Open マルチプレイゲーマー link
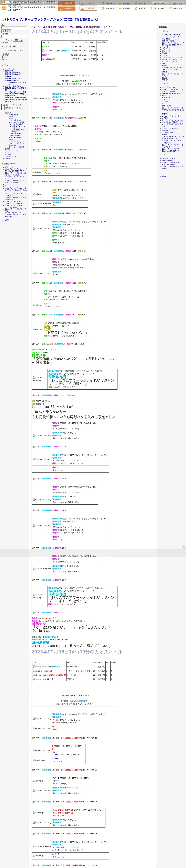186x868 pixels. [170, 128]
